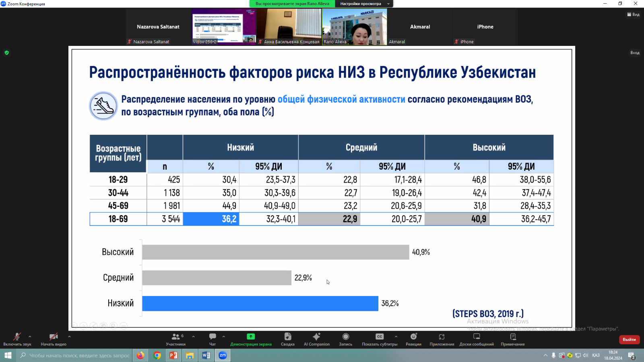Open the Apps (Приложения) panel
The width and height of the screenshot is (644, 362).
tap(442, 337)
